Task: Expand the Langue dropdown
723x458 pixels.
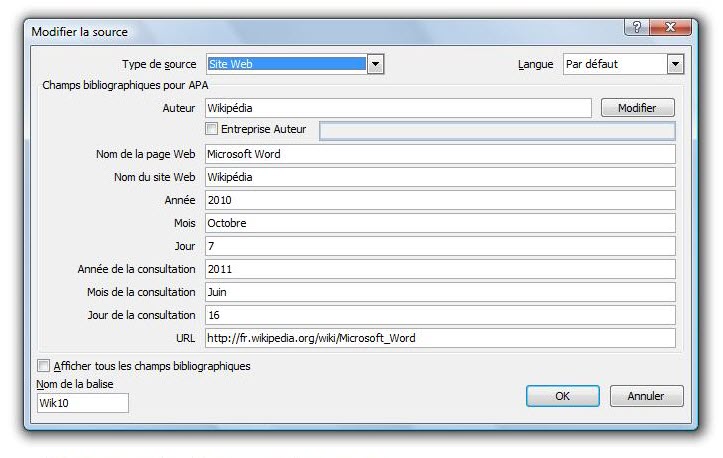Action: tap(674, 64)
